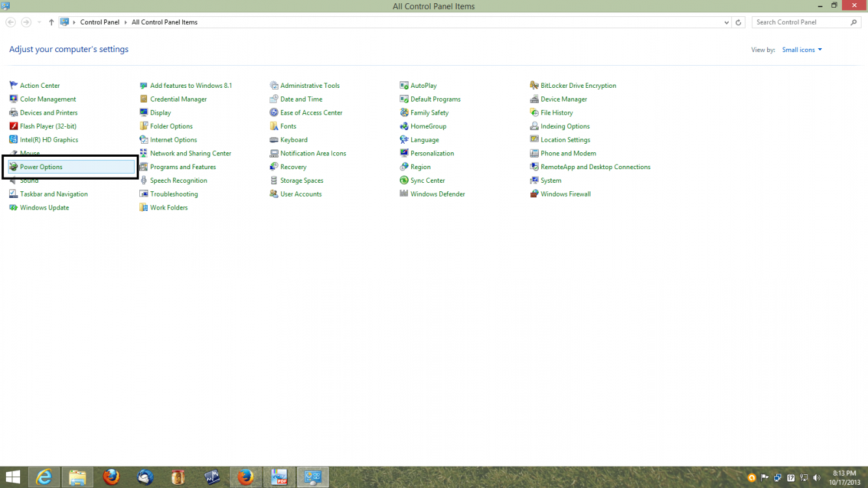Open Thunderbird from the taskbar
The height and width of the screenshot is (488, 868).
click(145, 478)
